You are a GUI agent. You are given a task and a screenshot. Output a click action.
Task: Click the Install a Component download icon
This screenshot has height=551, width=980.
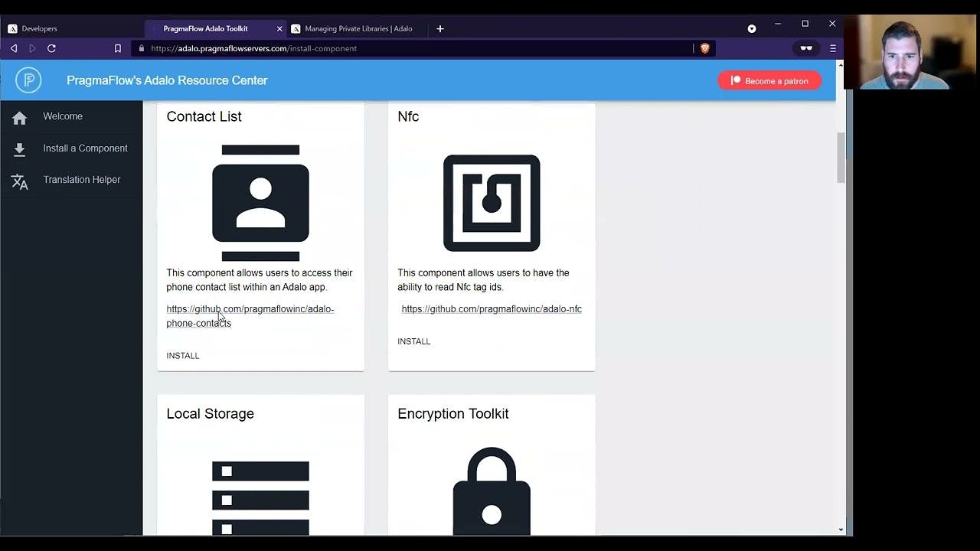point(20,150)
